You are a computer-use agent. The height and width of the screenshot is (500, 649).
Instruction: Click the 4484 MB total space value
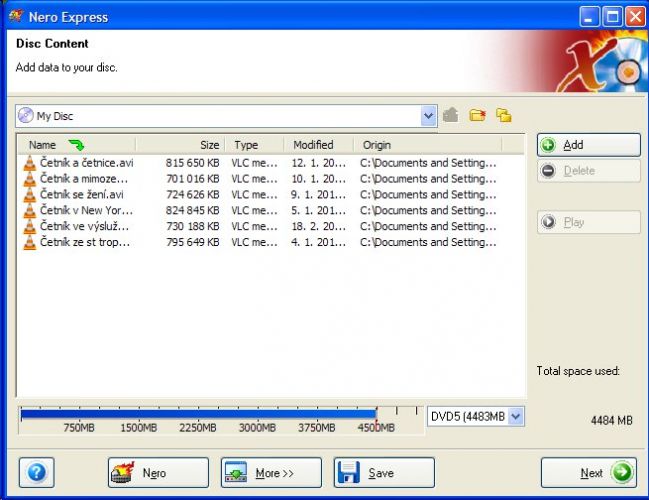611,421
